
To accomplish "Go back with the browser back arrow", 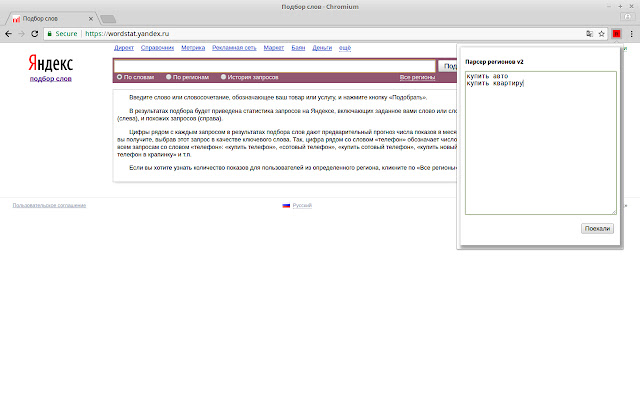I will 9,34.
